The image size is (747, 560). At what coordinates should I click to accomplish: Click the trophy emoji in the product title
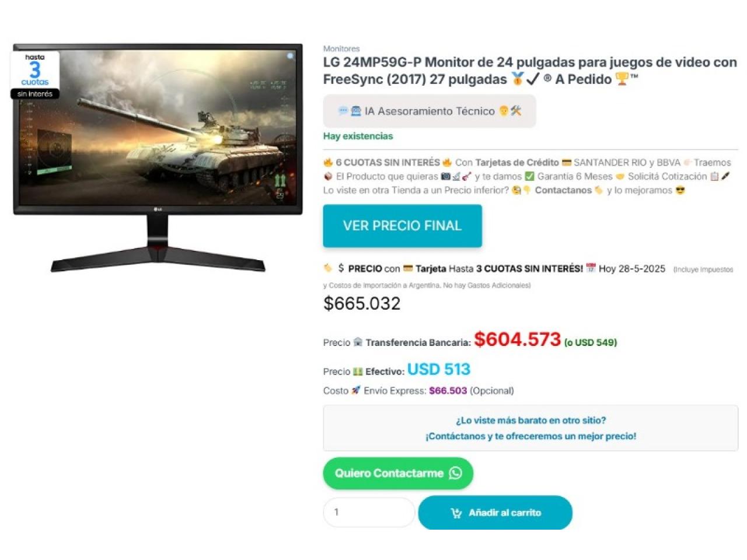[622, 79]
